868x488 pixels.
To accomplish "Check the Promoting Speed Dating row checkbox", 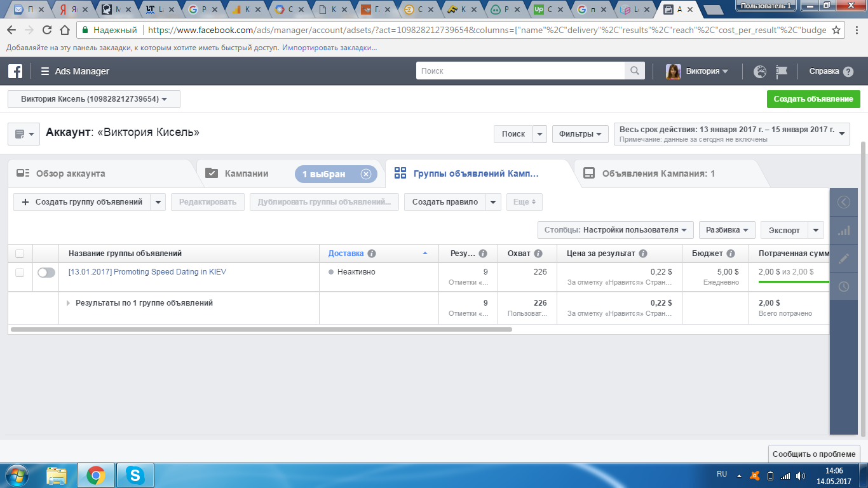I will point(20,273).
